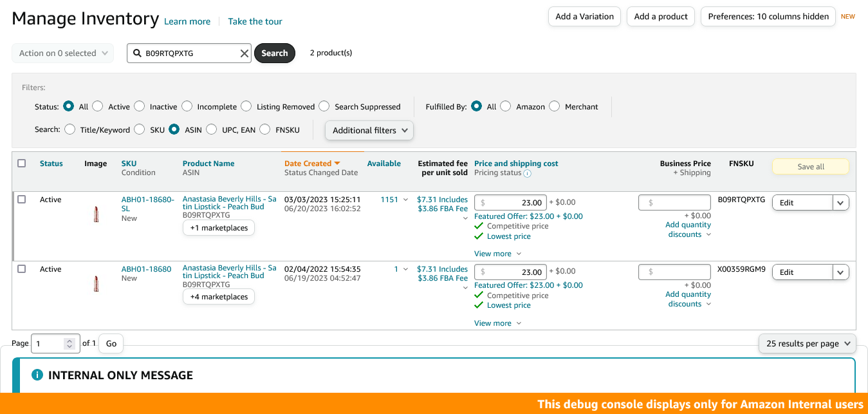
Task: Open SKU link ABH01-18680
Action: coord(147,269)
